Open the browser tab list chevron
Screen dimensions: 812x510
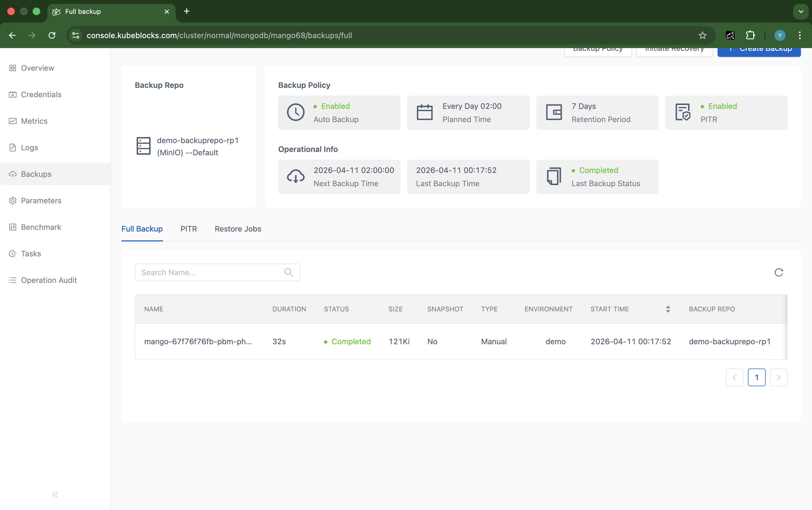(x=801, y=11)
